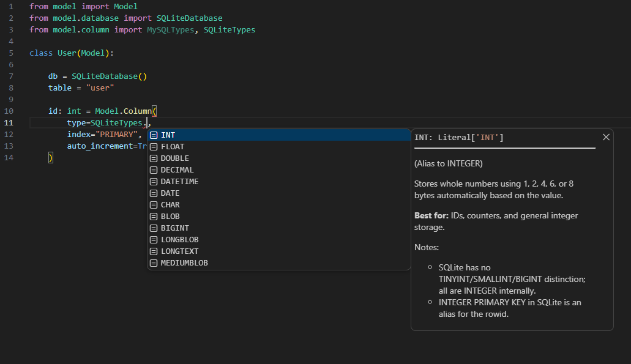Click constant icon beside DECIMAL
Screen dimensions: 631x364
point(154,170)
